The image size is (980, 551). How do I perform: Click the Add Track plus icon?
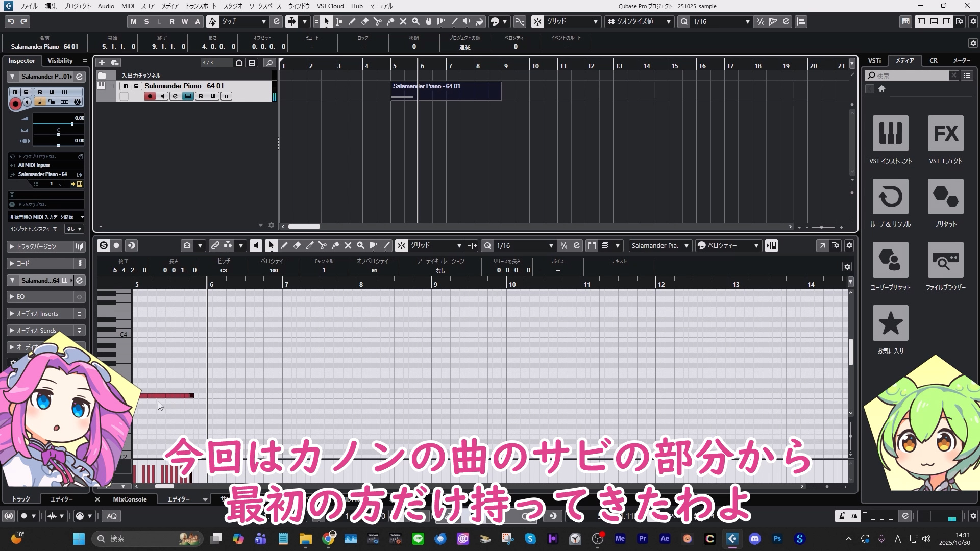coord(102,62)
